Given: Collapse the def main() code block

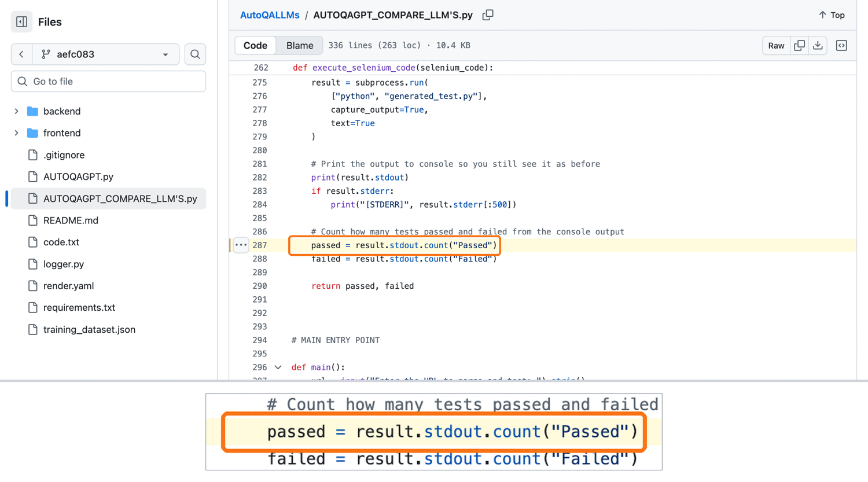Looking at the screenshot, I should 278,367.
